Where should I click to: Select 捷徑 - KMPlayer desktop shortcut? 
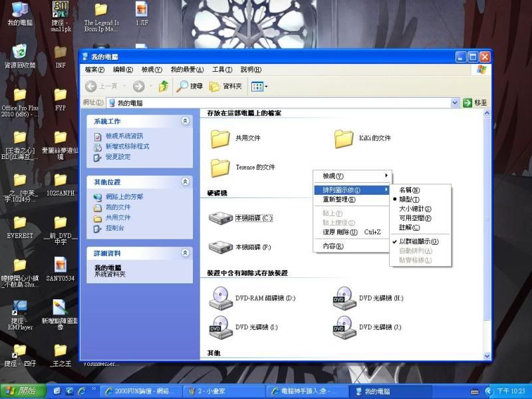(20, 315)
